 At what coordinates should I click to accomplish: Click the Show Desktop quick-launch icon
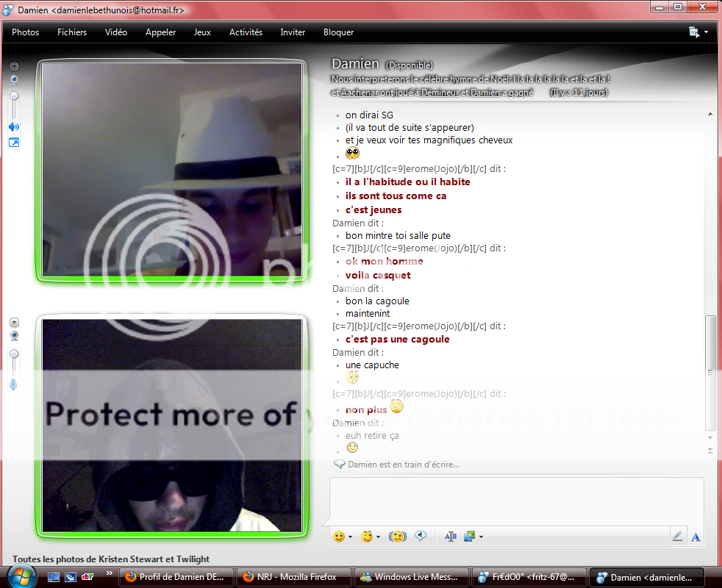(x=54, y=577)
